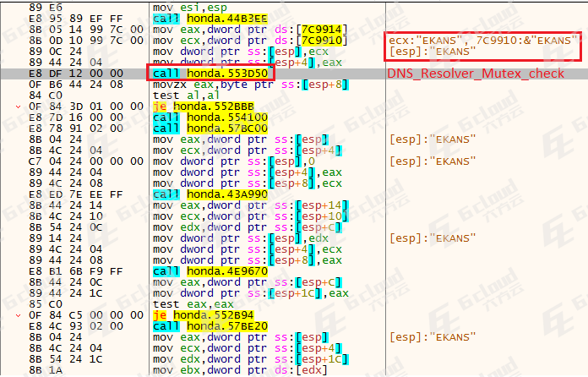588x377 pixels.
Task: Select 'mov ecx,dword ptr ds:[7C9910]' instruction
Action: pos(250,40)
